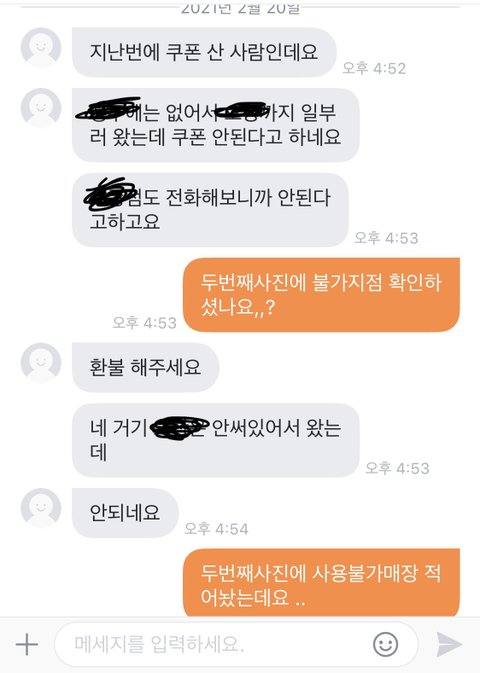Select the '환불 해주세요' message bubble
Image resolution: width=480 pixels, height=673 pixels.
tap(146, 367)
